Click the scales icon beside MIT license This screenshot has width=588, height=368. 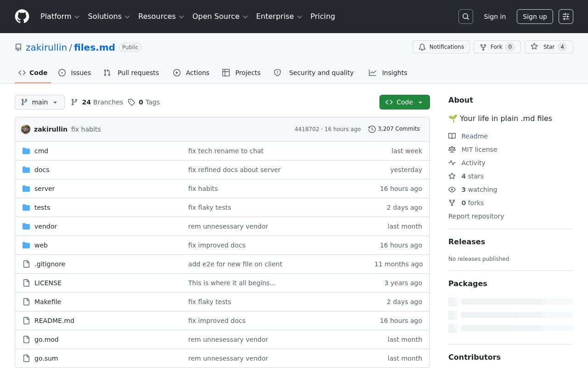(452, 149)
